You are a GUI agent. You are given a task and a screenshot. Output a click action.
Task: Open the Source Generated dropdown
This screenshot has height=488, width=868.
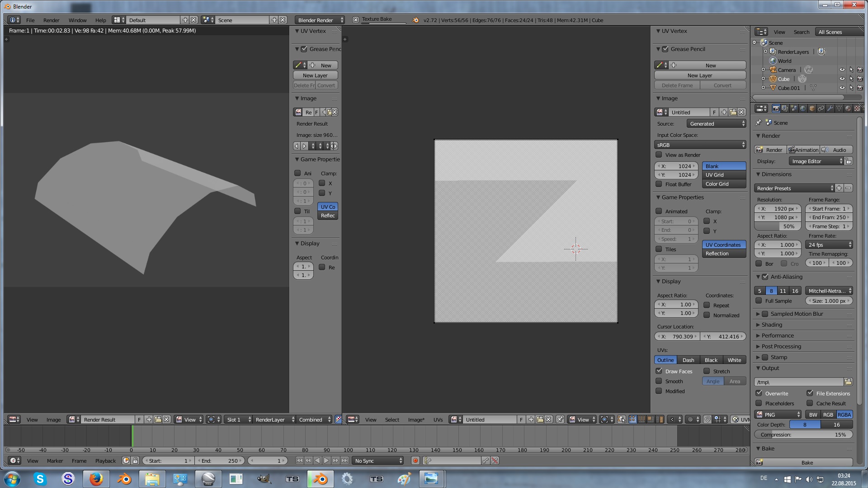[x=716, y=123]
